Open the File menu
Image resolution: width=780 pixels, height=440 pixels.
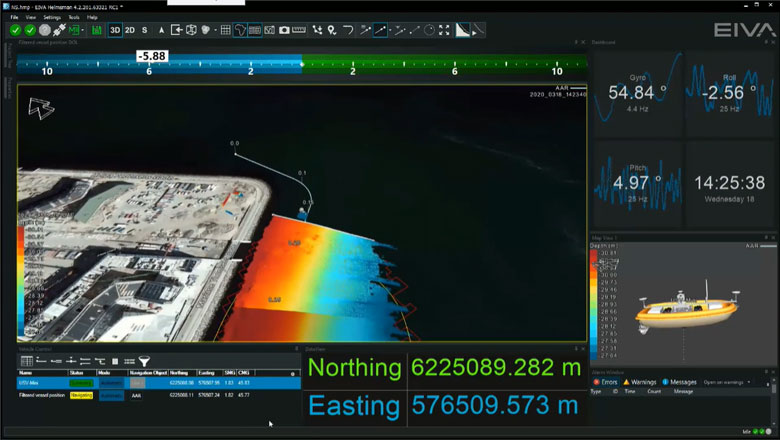click(x=14, y=17)
